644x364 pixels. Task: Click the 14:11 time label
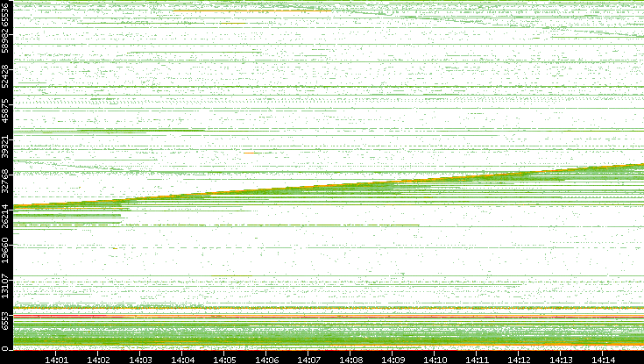point(477,358)
